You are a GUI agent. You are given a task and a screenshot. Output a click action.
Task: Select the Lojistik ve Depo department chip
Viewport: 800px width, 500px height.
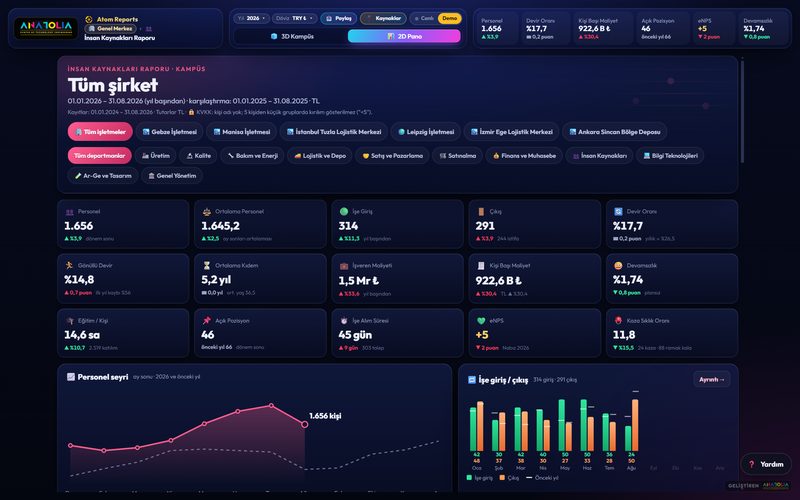(319, 156)
